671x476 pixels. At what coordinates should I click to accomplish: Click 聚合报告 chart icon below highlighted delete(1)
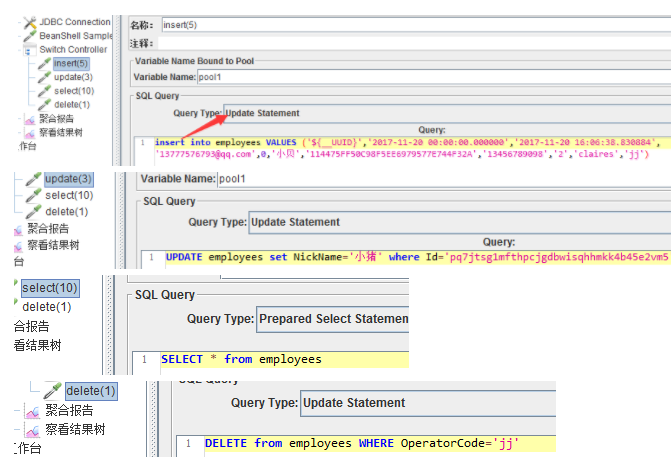pyautogui.click(x=32, y=412)
